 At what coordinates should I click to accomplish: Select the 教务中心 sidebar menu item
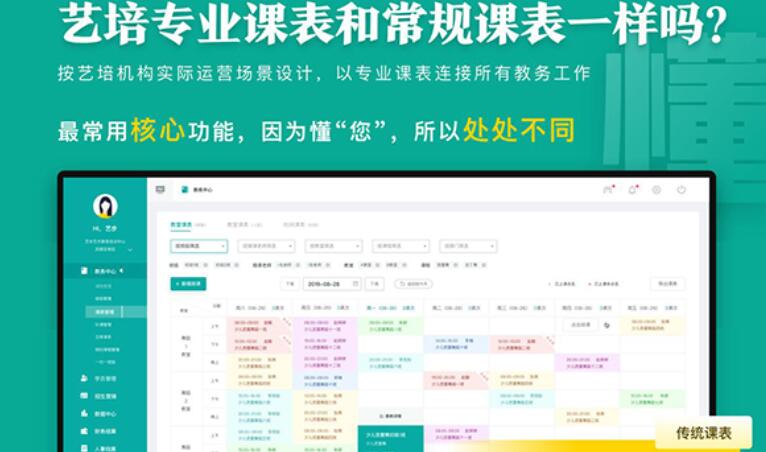[105, 271]
